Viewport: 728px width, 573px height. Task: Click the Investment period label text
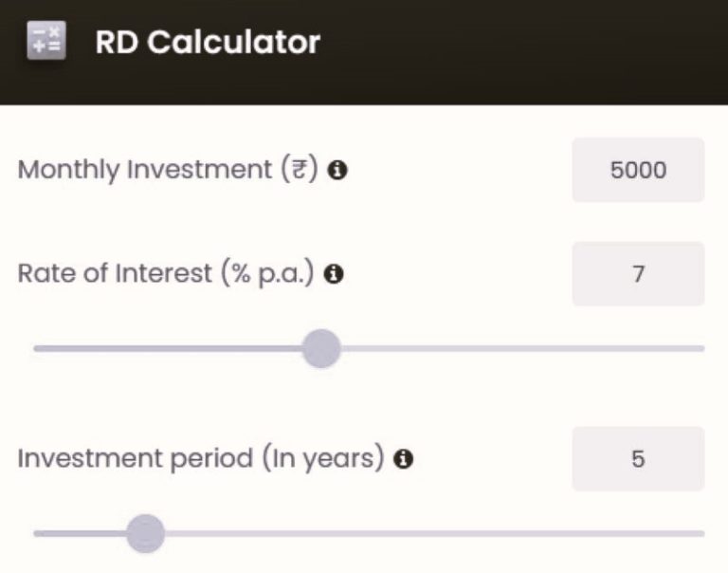(x=201, y=459)
